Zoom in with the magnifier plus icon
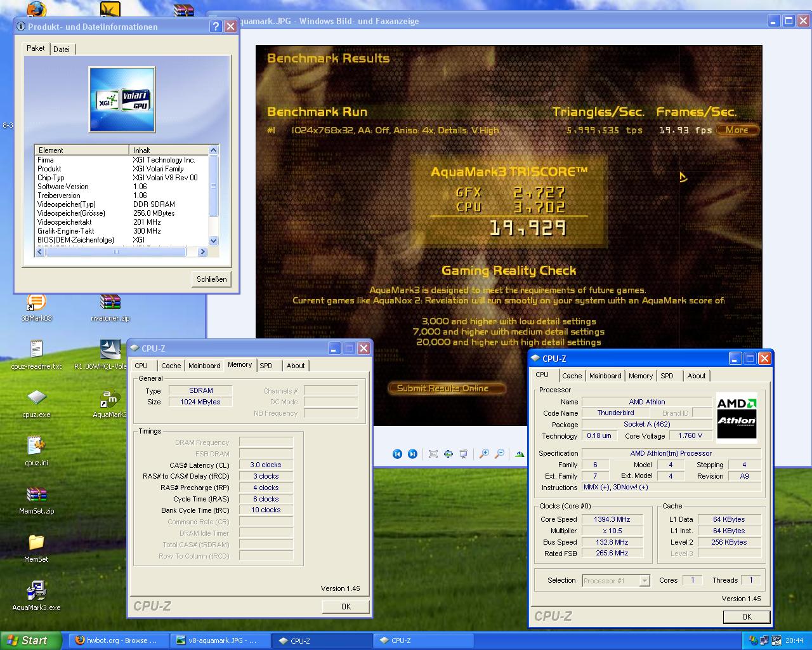Viewport: 812px width, 650px height. coord(484,453)
